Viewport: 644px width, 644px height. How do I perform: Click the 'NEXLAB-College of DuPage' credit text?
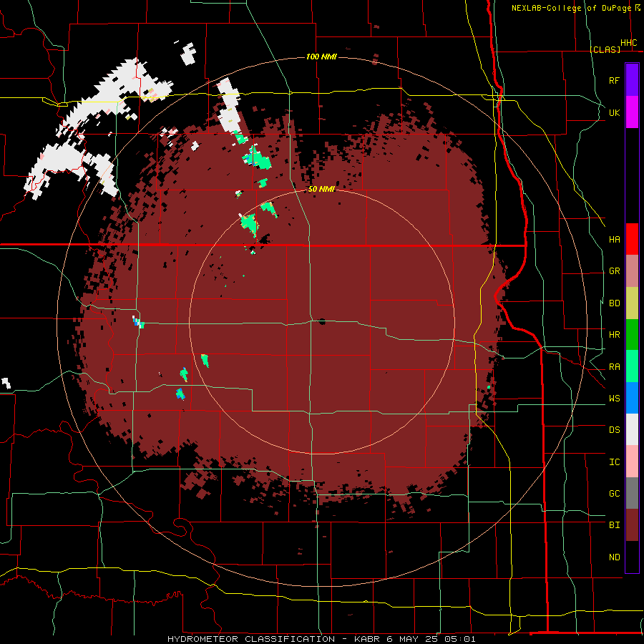point(571,8)
